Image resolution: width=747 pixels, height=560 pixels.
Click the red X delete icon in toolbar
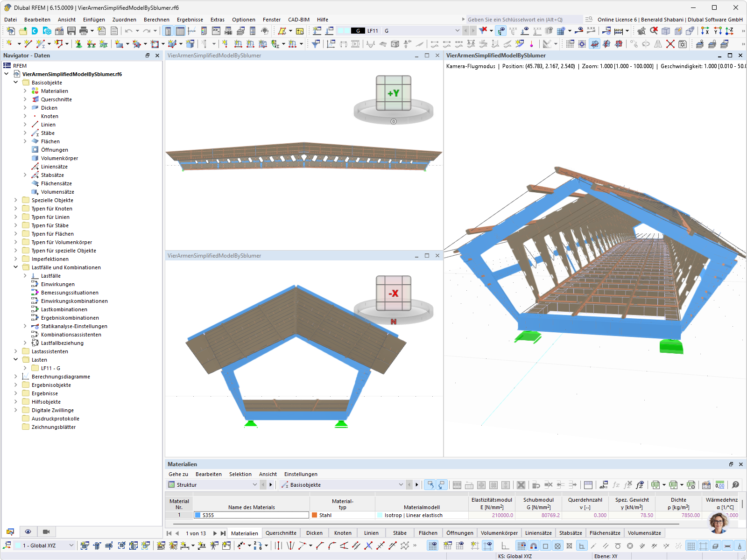click(670, 44)
